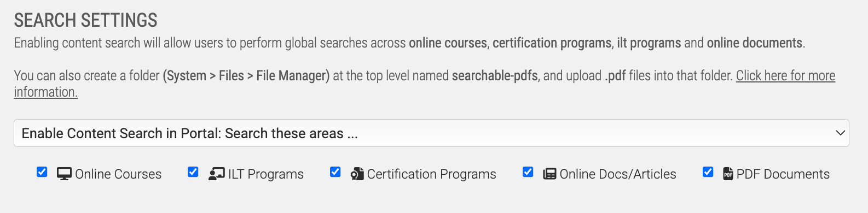Click the dropdown chevron arrow
Screen dimensions: 868x213
[x=840, y=133]
